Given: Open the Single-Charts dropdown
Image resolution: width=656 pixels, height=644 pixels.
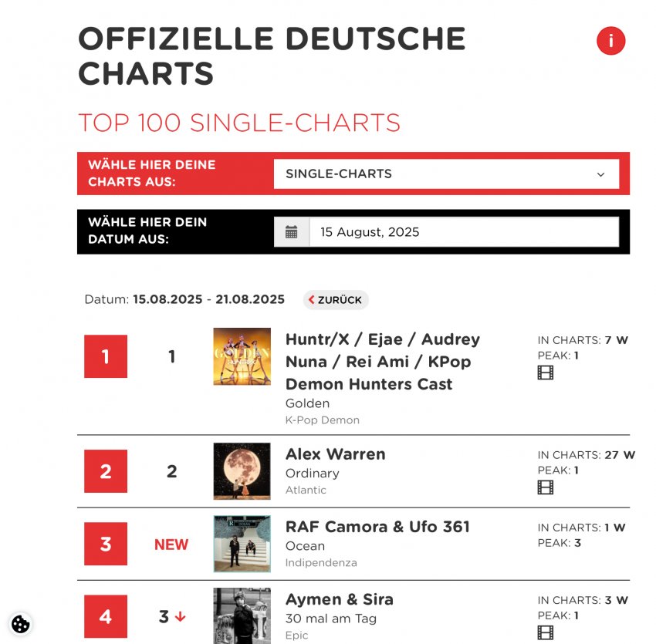Looking at the screenshot, I should [446, 174].
